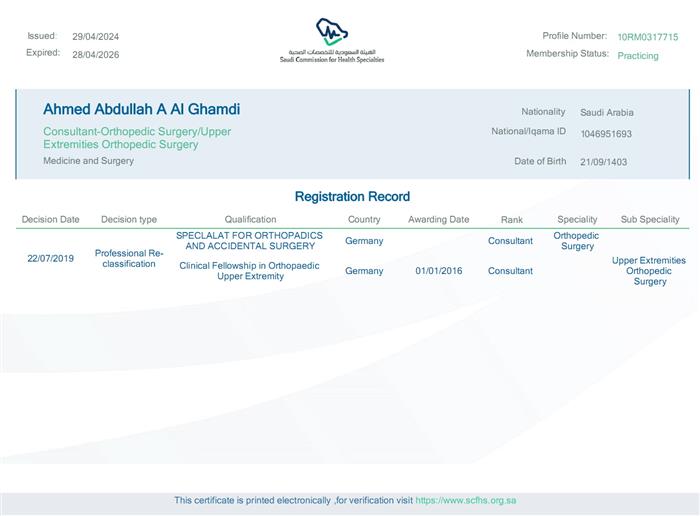Screen dimensions: 700x516
Task: Click the Decision Date column header
Action: point(50,220)
